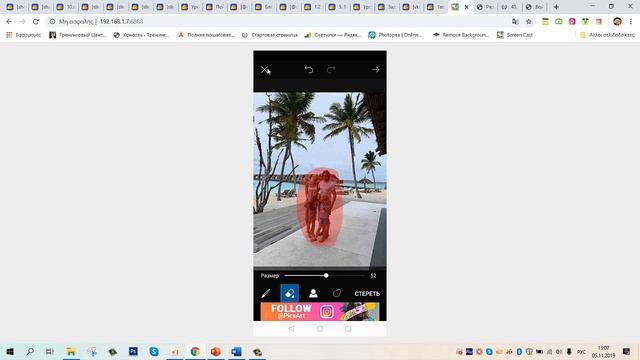Adjust the Размер size slider handle
Screen dimensions: 640x360
point(326,276)
